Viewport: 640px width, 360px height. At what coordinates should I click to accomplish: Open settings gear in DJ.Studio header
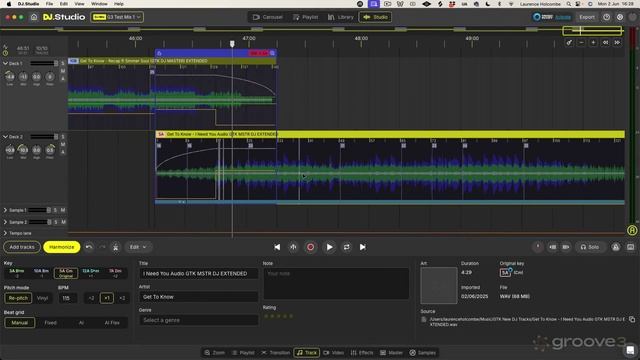pos(620,17)
